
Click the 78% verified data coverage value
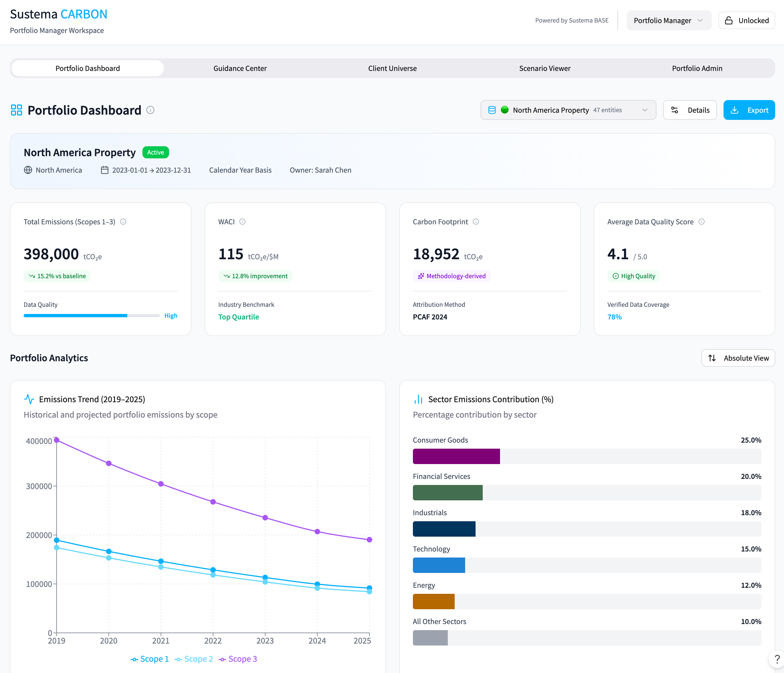(x=614, y=317)
